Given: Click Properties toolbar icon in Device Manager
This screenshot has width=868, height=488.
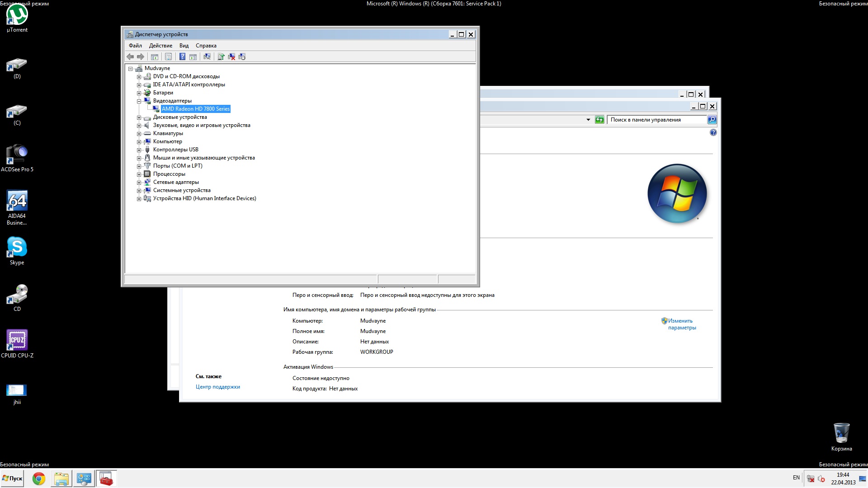Looking at the screenshot, I should [168, 57].
